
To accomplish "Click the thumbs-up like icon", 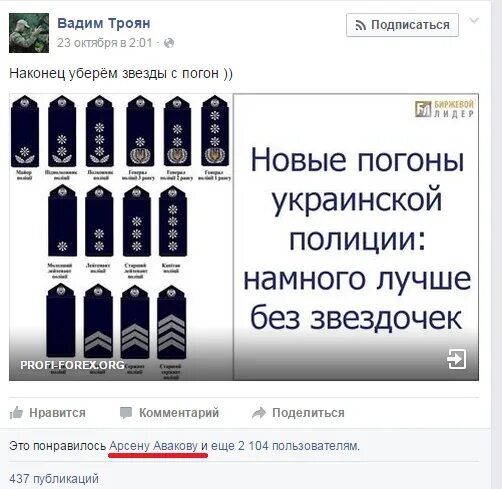I will pyautogui.click(x=16, y=413).
